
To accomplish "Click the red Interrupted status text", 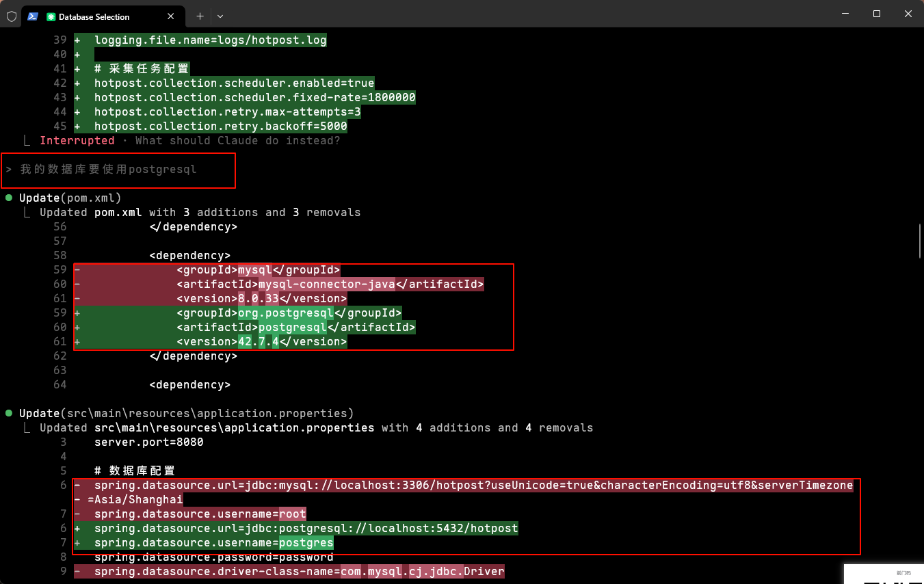I will click(77, 140).
